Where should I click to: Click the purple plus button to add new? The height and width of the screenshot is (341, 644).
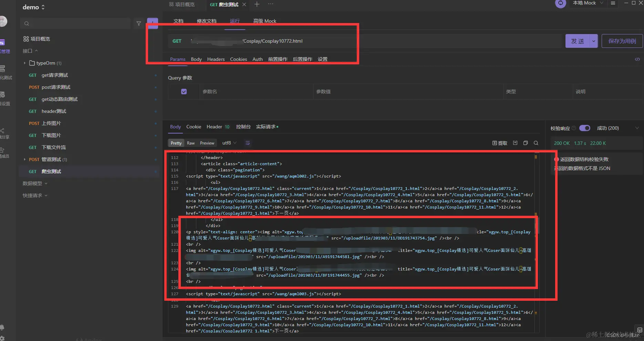(x=153, y=23)
